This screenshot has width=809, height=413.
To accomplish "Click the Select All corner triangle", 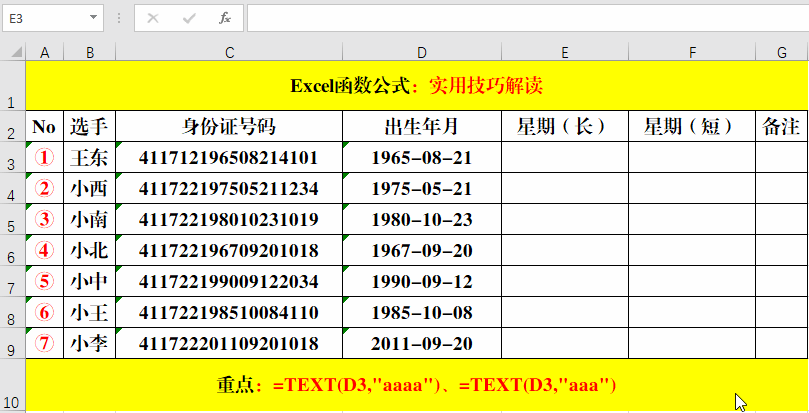I will click(x=12, y=52).
